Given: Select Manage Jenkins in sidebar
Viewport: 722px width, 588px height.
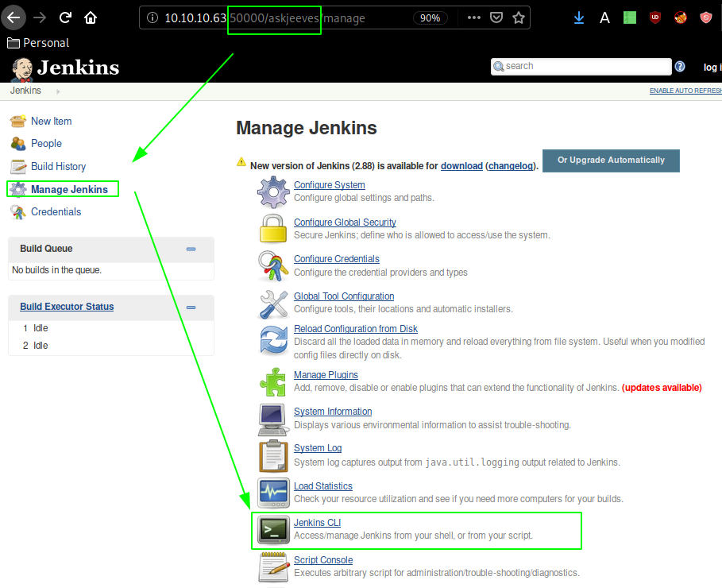Looking at the screenshot, I should [x=69, y=189].
